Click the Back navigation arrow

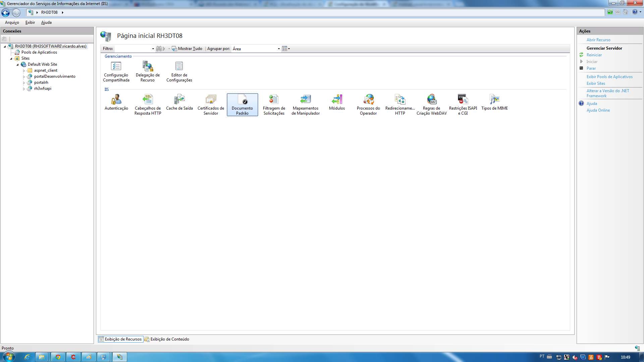[6, 13]
